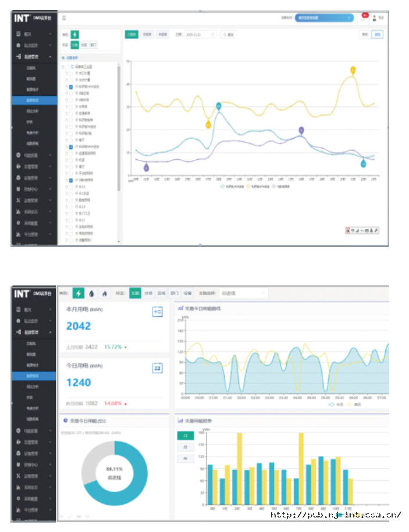Uncheck the first checked checkbox in the tree
The width and height of the screenshot is (409, 532).
[x=71, y=87]
